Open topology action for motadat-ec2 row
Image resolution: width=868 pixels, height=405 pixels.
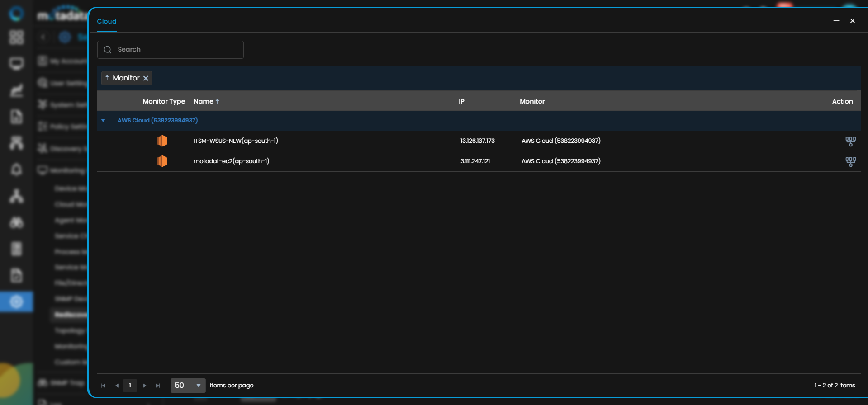pyautogui.click(x=850, y=161)
